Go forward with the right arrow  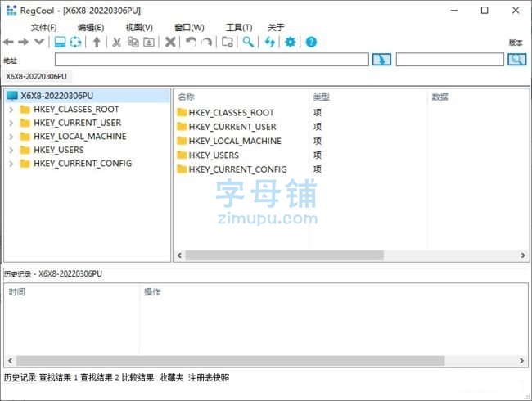(24, 42)
